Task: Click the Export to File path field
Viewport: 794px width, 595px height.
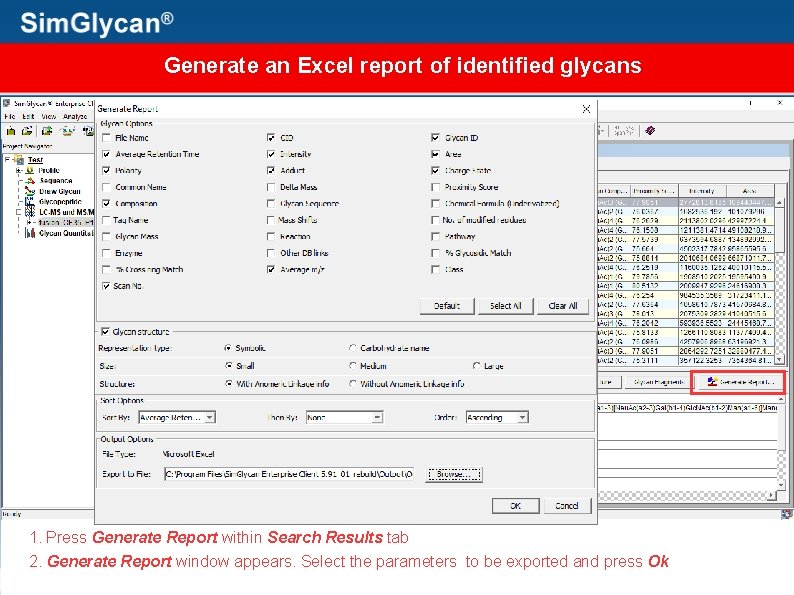Action: coord(289,474)
